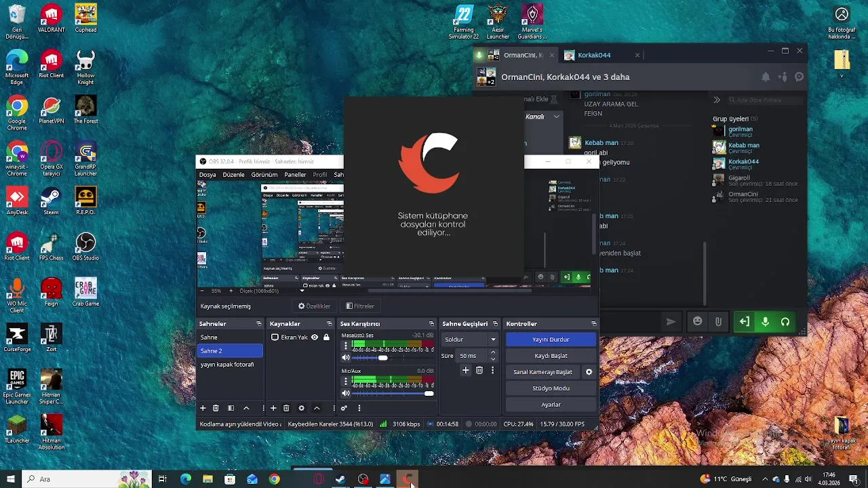868x488 pixels.
Task: Click Kaydı Başlat button
Action: pyautogui.click(x=551, y=356)
